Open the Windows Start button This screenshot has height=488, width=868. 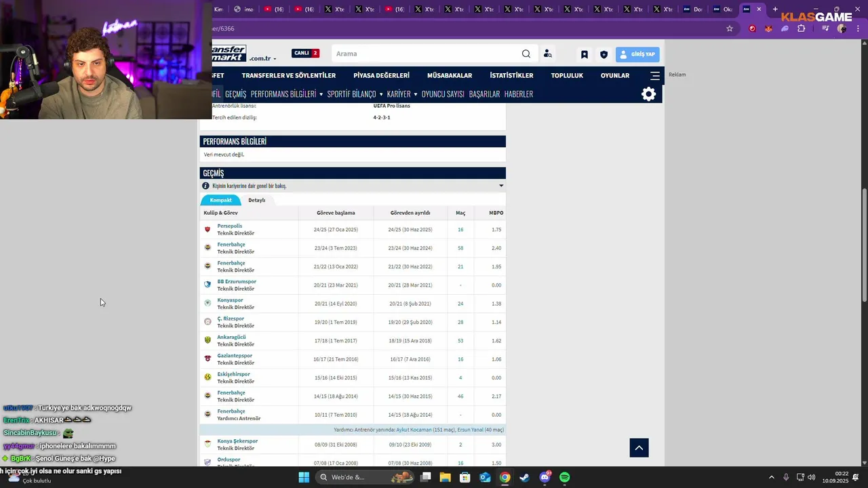[x=304, y=477]
